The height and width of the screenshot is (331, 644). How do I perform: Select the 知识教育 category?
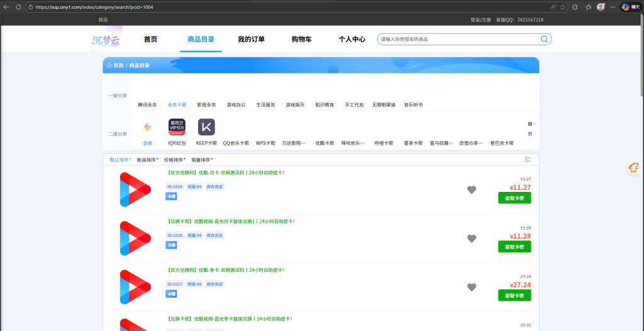tap(325, 105)
